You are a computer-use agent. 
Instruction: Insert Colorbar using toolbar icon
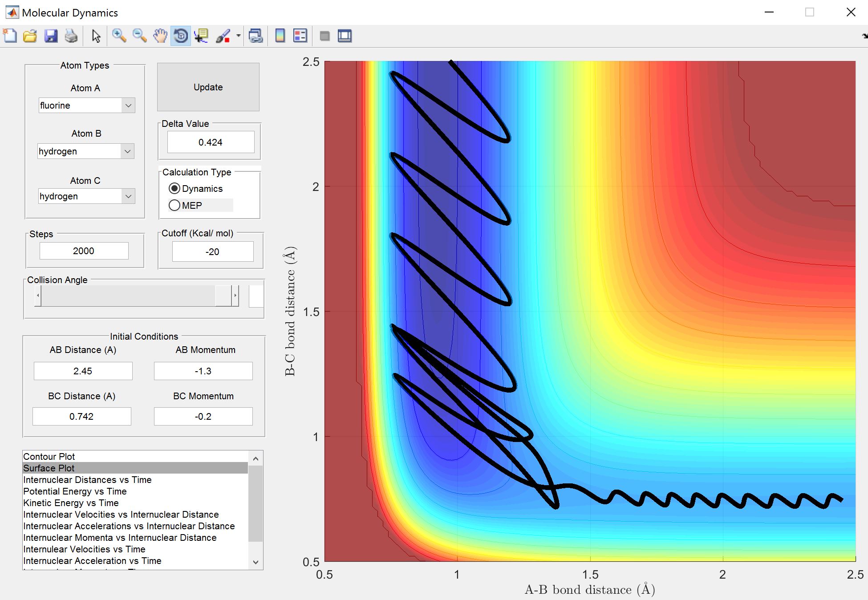tap(280, 36)
